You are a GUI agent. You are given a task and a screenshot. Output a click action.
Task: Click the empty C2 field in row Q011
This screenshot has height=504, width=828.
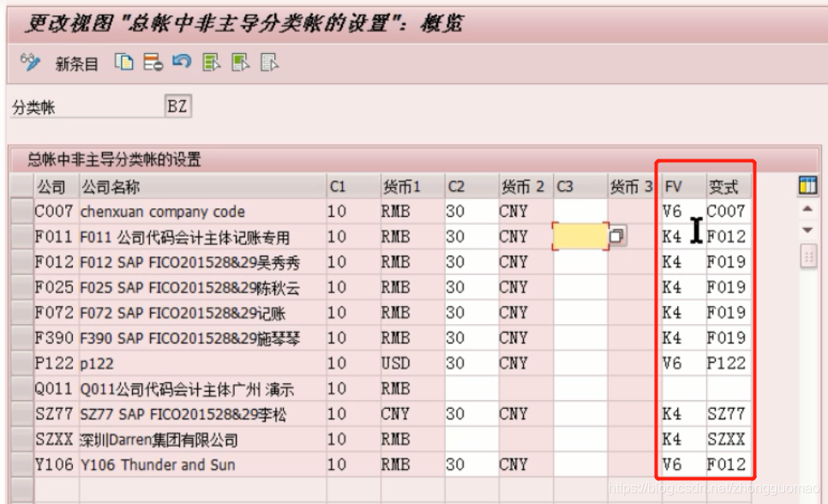pyautogui.click(x=471, y=388)
